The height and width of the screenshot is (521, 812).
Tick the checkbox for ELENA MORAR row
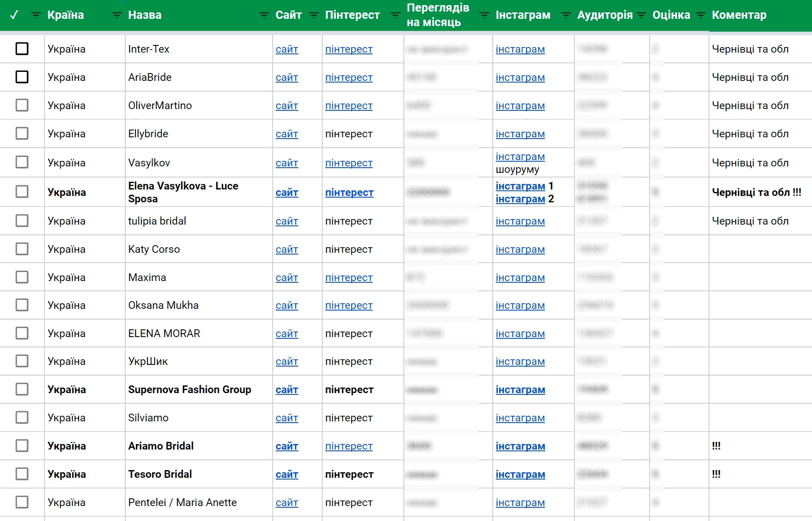22,333
